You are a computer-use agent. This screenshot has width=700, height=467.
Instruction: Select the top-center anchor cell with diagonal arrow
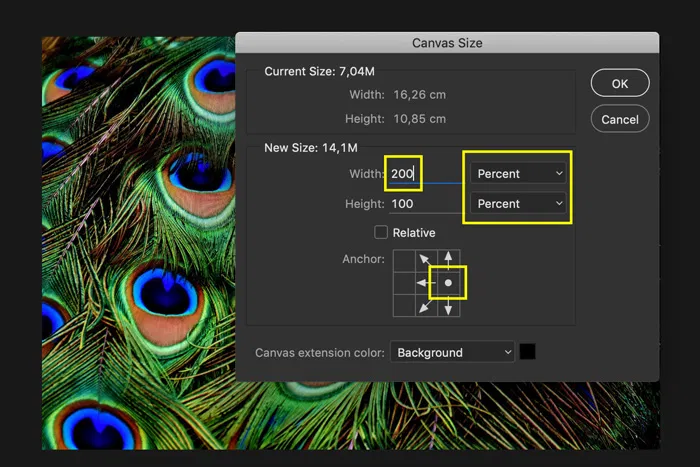426,260
